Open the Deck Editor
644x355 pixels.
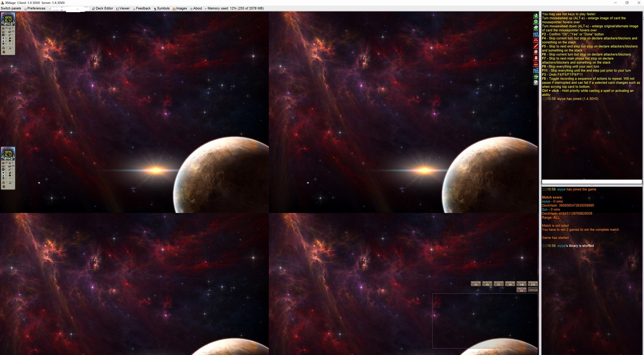click(103, 8)
